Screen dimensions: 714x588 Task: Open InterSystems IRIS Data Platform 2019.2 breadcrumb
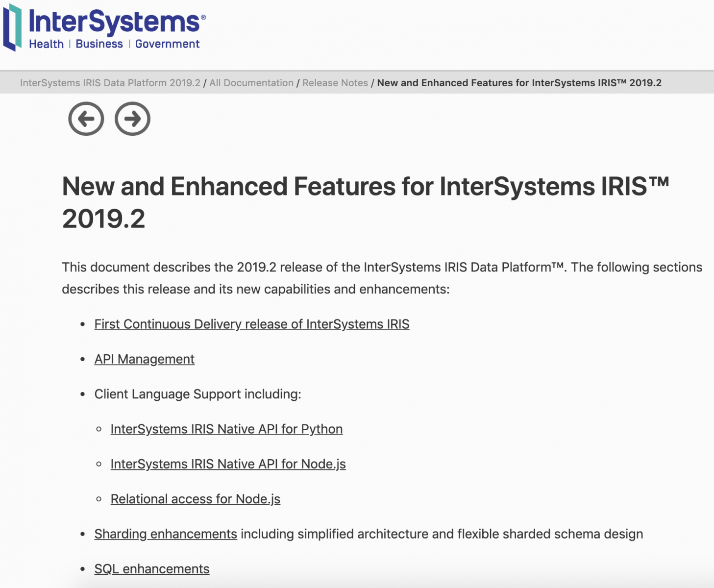point(110,83)
